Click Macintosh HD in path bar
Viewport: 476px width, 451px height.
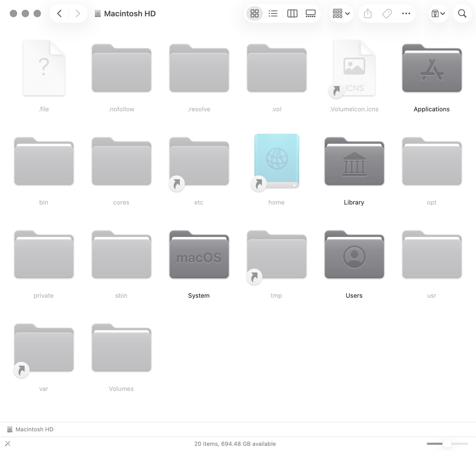tap(34, 429)
